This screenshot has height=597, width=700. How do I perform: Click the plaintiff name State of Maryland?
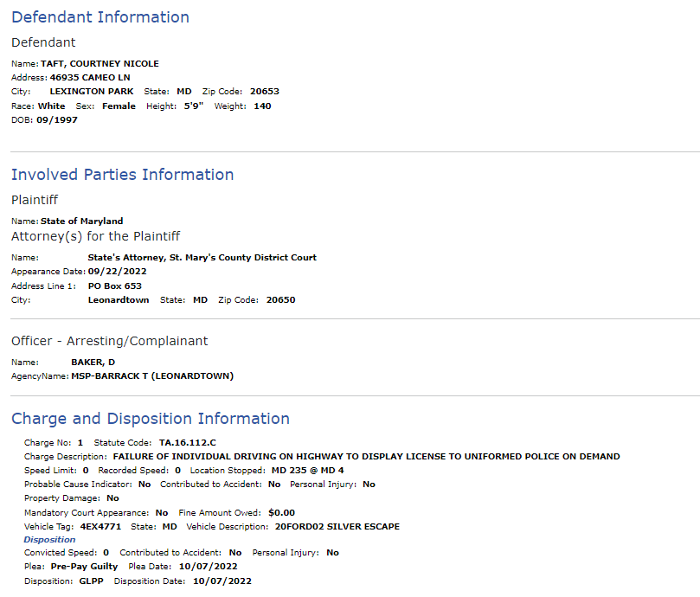[x=81, y=221]
